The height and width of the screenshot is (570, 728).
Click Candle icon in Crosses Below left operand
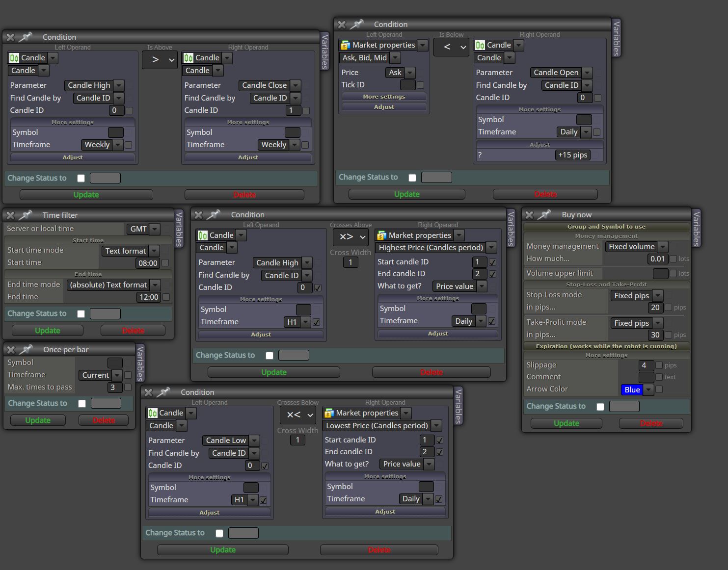tap(153, 413)
